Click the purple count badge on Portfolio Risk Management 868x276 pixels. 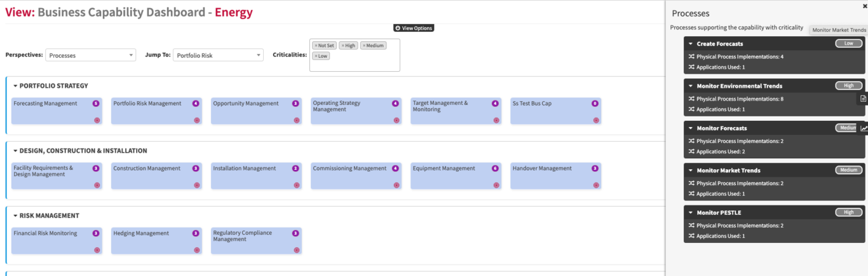tap(196, 103)
